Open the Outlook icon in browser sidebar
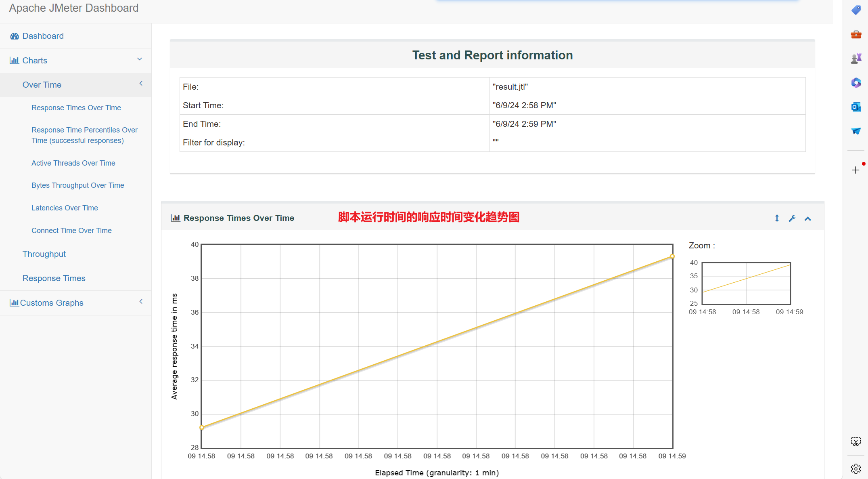The height and width of the screenshot is (479, 868). pyautogui.click(x=856, y=107)
